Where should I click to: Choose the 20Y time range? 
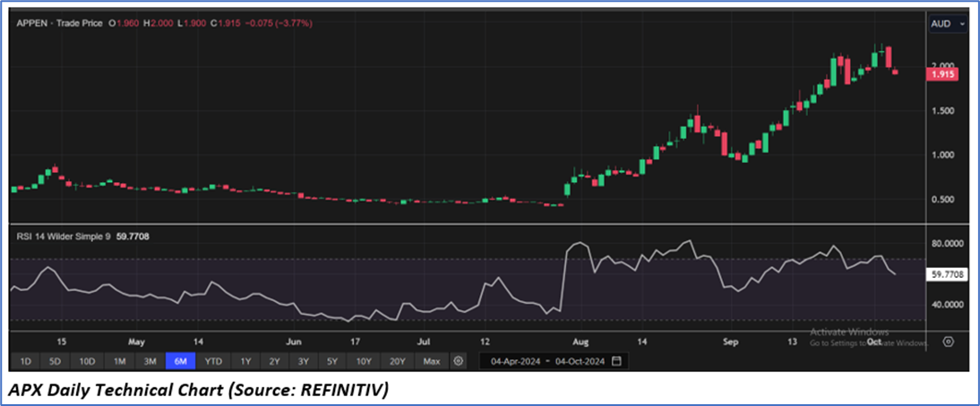click(398, 361)
